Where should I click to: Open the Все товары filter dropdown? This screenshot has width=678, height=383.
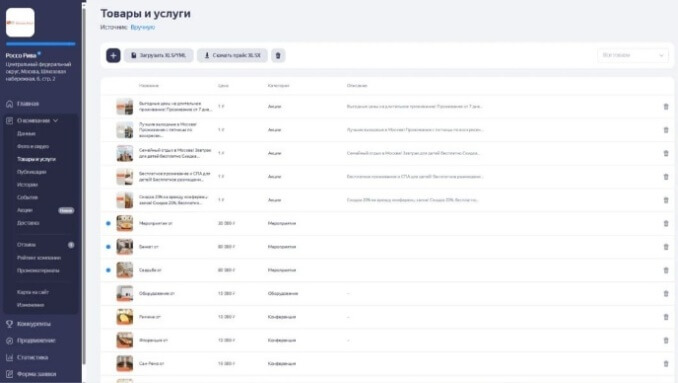click(x=633, y=55)
